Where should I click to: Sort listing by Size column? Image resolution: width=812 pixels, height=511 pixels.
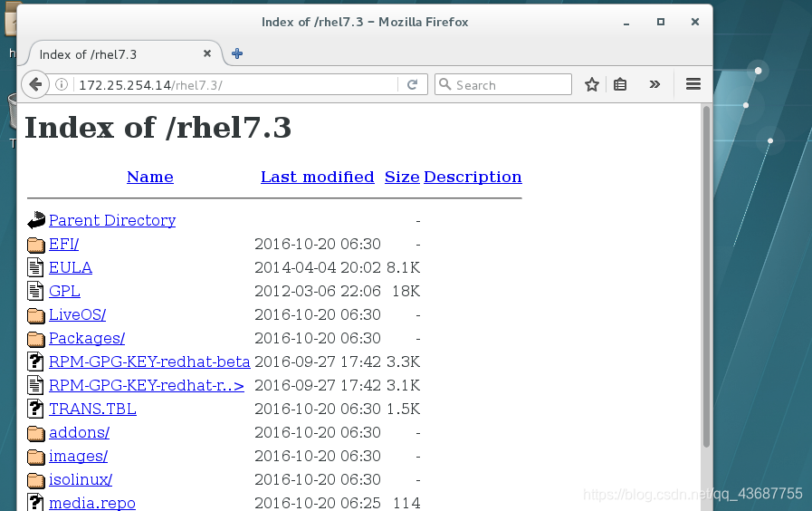point(402,177)
